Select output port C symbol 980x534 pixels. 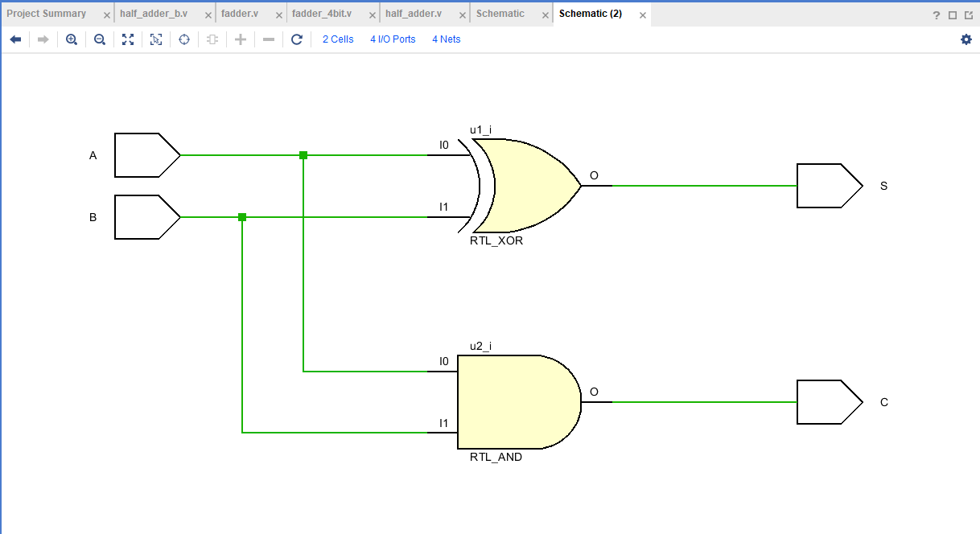830,402
